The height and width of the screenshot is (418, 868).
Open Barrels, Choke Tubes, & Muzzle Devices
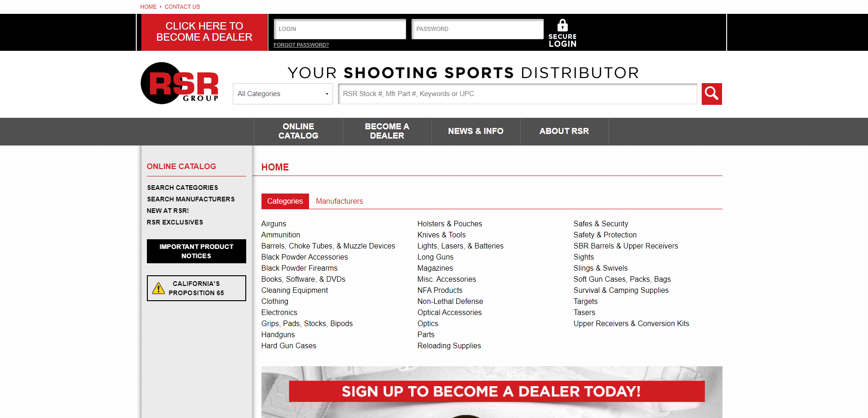tap(328, 246)
